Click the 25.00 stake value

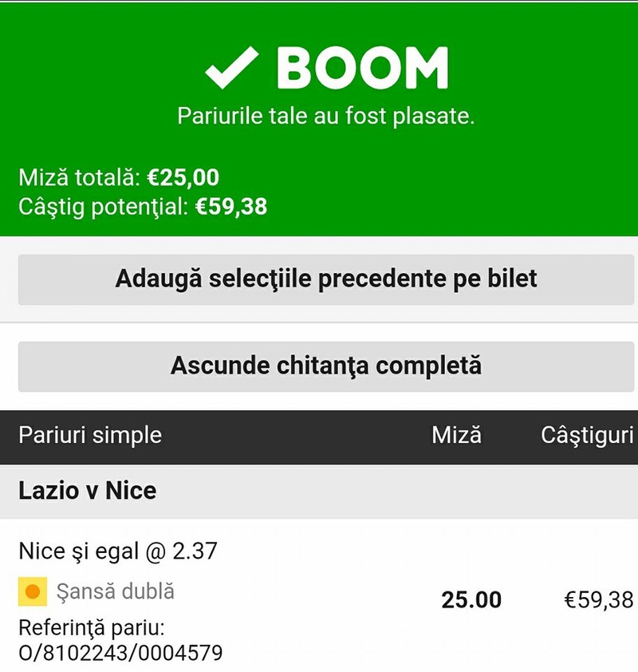click(471, 600)
